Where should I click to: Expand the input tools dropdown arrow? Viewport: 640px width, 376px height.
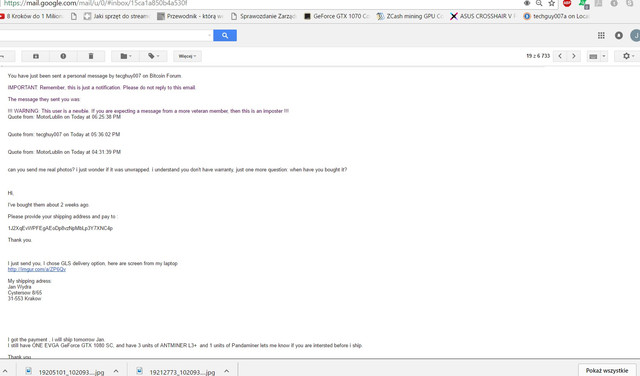pyautogui.click(x=604, y=56)
